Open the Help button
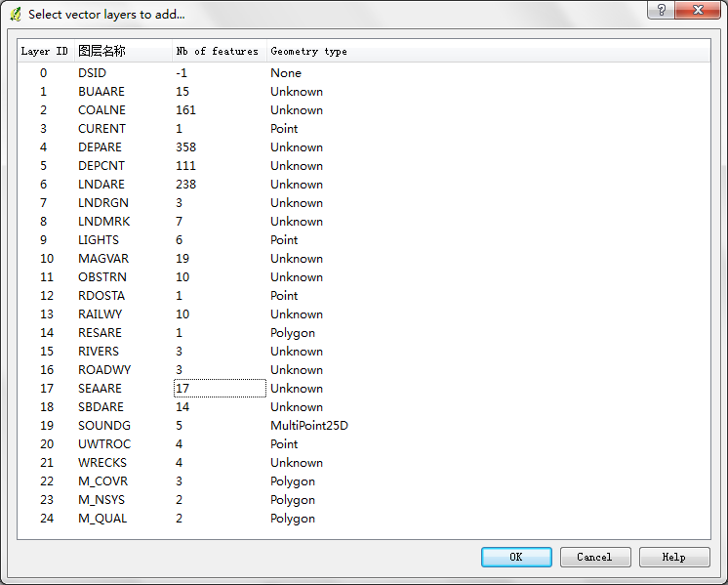This screenshot has width=728, height=585. tap(673, 557)
